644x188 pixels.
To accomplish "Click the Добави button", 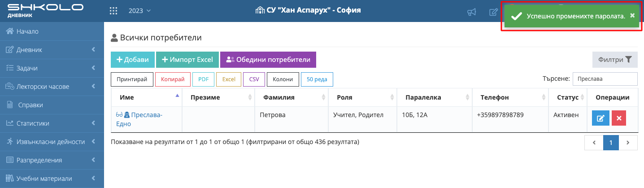I will 133,60.
